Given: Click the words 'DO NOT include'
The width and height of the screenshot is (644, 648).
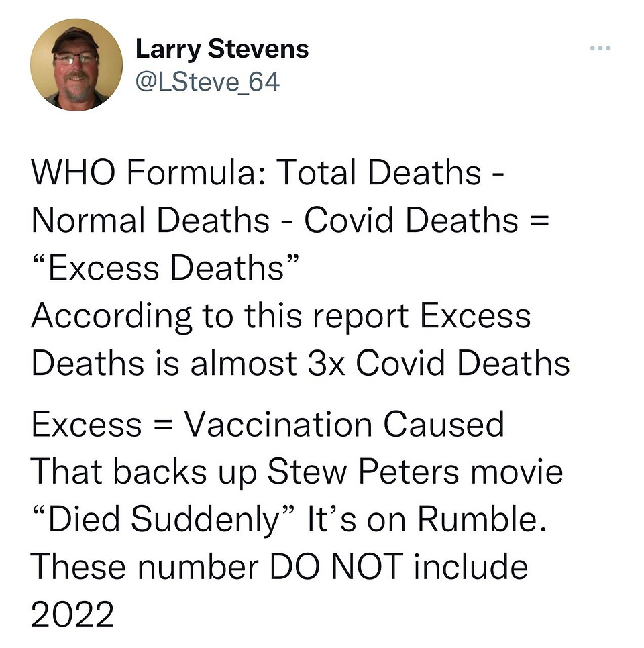Looking at the screenshot, I should click(x=399, y=567).
